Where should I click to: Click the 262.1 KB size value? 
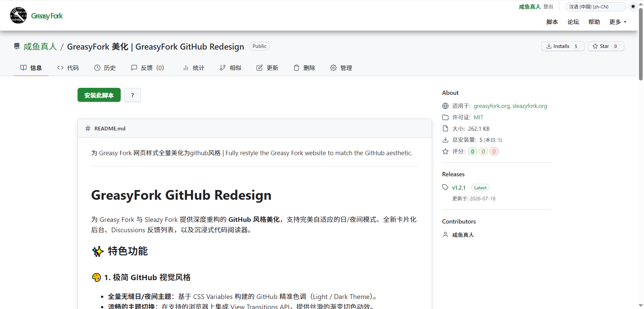[x=479, y=129]
